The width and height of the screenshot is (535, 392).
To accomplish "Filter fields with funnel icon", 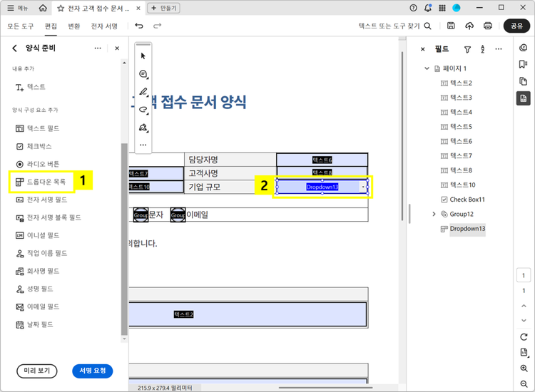I will [x=467, y=49].
